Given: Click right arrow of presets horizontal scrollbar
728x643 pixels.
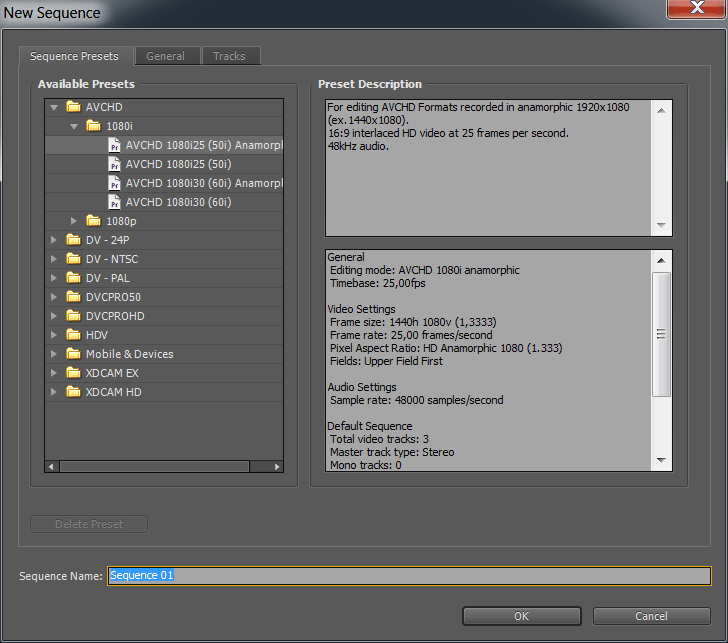Looking at the screenshot, I should (x=277, y=467).
